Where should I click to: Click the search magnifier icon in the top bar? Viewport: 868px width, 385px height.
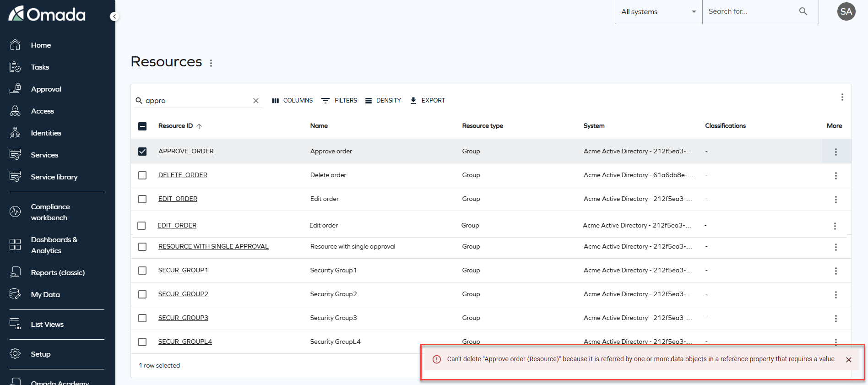(x=803, y=11)
